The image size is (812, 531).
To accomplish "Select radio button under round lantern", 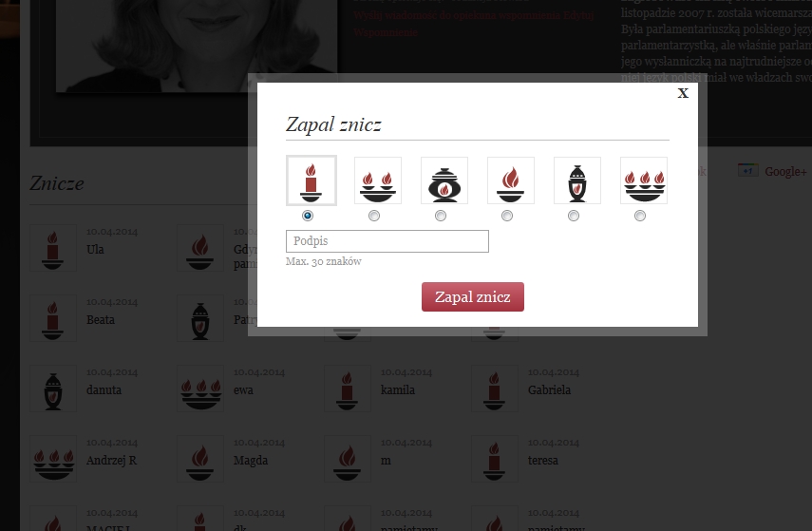I will (x=440, y=216).
